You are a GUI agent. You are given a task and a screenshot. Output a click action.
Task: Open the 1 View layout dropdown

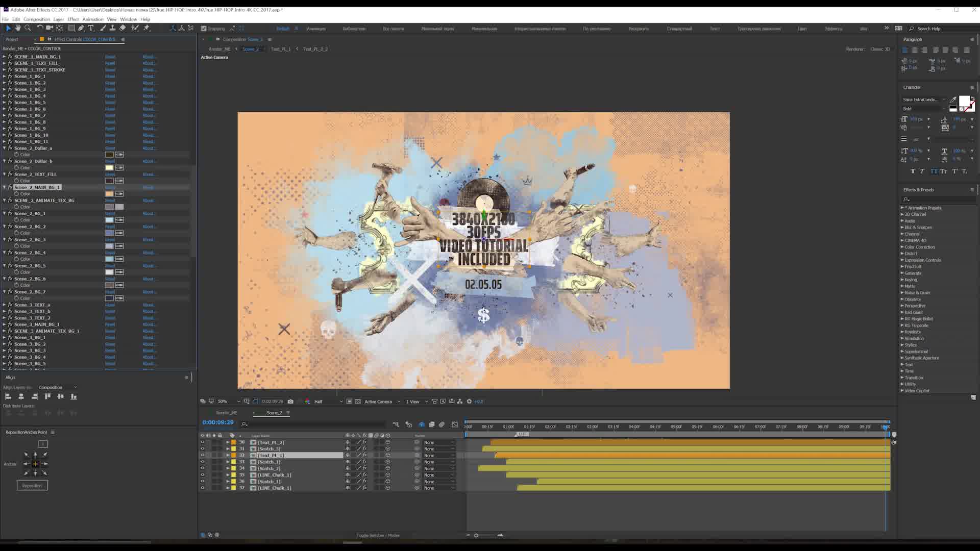416,402
